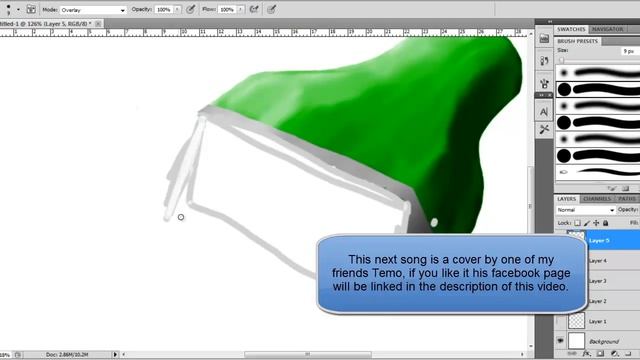
Task: Select the Untitled-1 document tab
Action: pos(46,24)
